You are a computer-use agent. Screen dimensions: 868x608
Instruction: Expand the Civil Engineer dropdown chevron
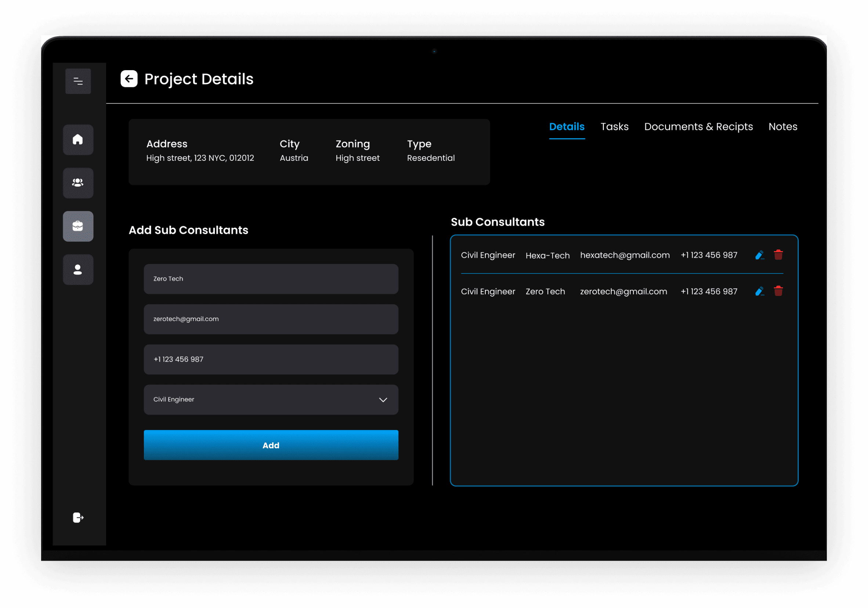click(383, 400)
